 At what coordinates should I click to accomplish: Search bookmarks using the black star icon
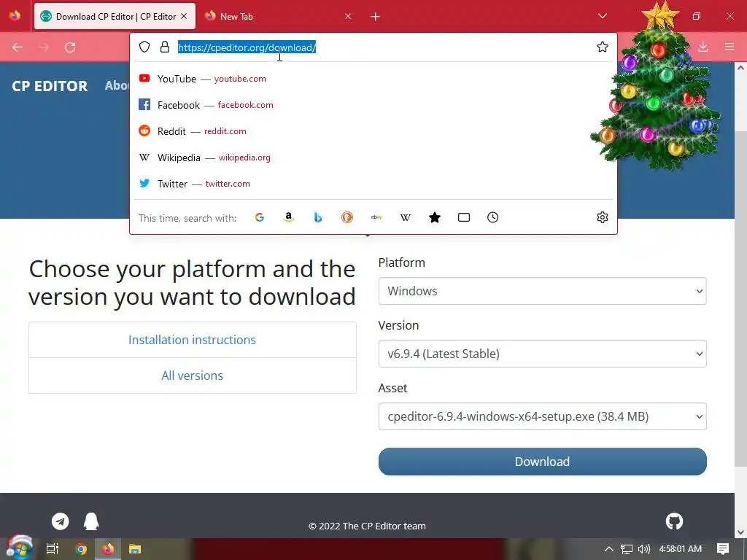tap(435, 217)
